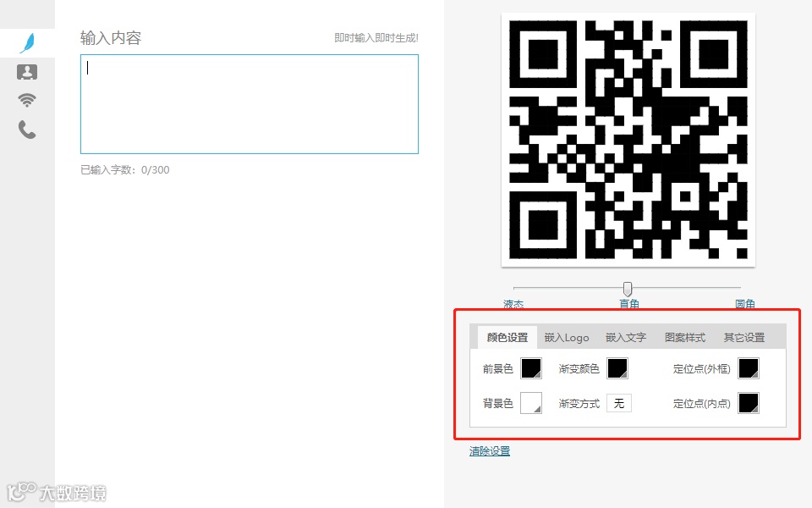Image resolution: width=812 pixels, height=508 pixels.
Task: Open the 嵌入文字 tab
Action: [626, 338]
